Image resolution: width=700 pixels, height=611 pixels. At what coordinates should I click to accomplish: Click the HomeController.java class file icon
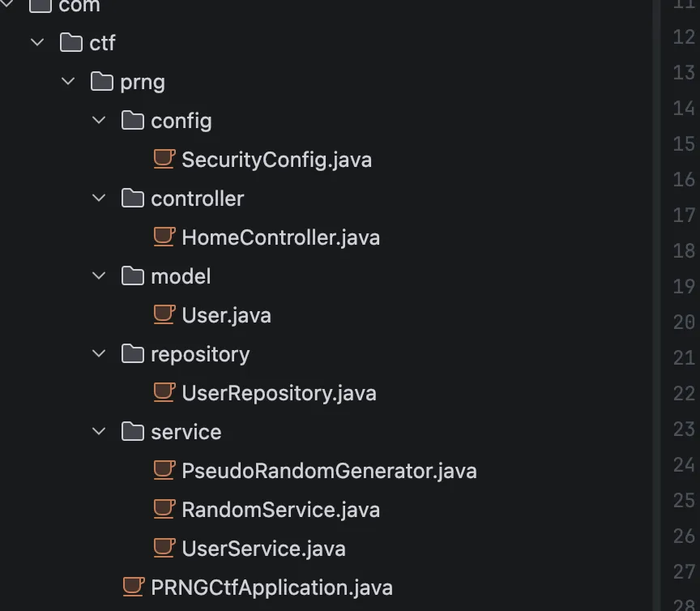[x=164, y=237]
